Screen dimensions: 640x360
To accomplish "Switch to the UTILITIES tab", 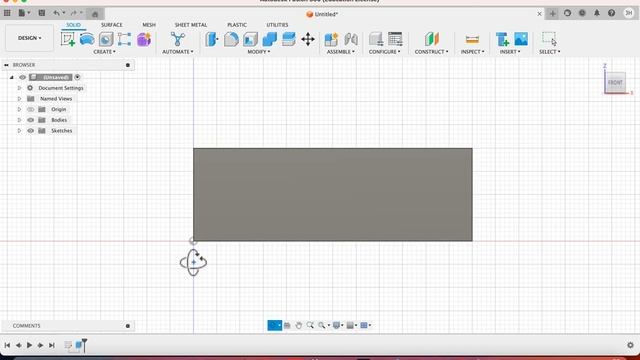I will click(277, 25).
